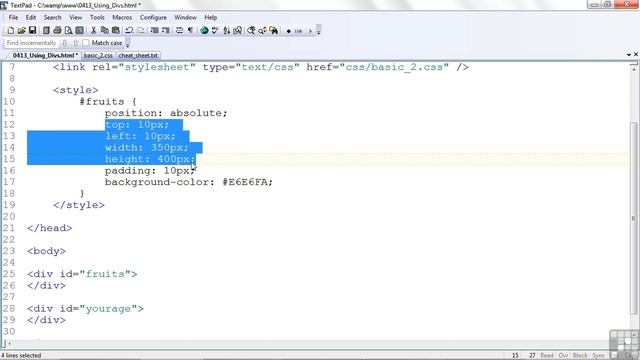Switch to the 0413_Using_Divs.html tab

[44, 56]
